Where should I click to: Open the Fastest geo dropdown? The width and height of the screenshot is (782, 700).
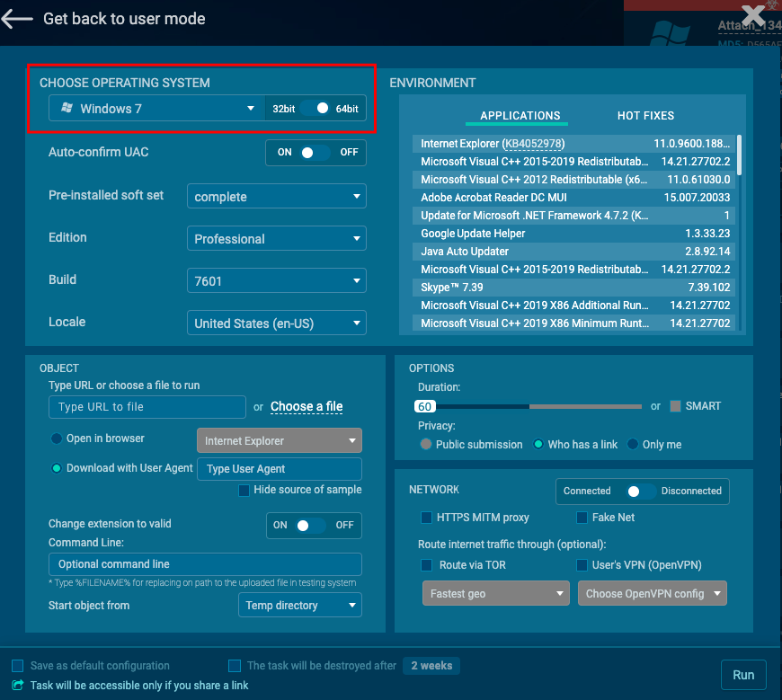coord(496,593)
